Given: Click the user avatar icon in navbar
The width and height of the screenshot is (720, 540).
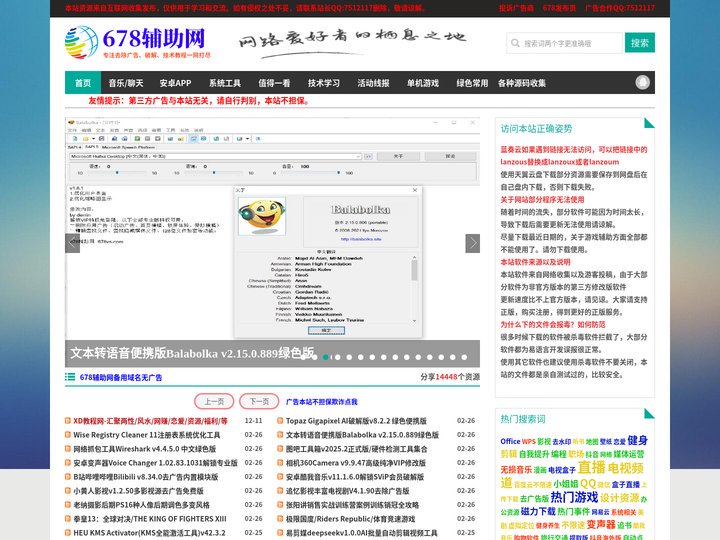Looking at the screenshot, I should pyautogui.click(x=642, y=83).
